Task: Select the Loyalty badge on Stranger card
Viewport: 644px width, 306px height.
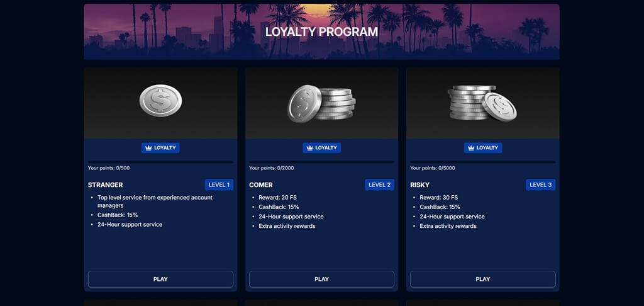Action: pos(160,148)
